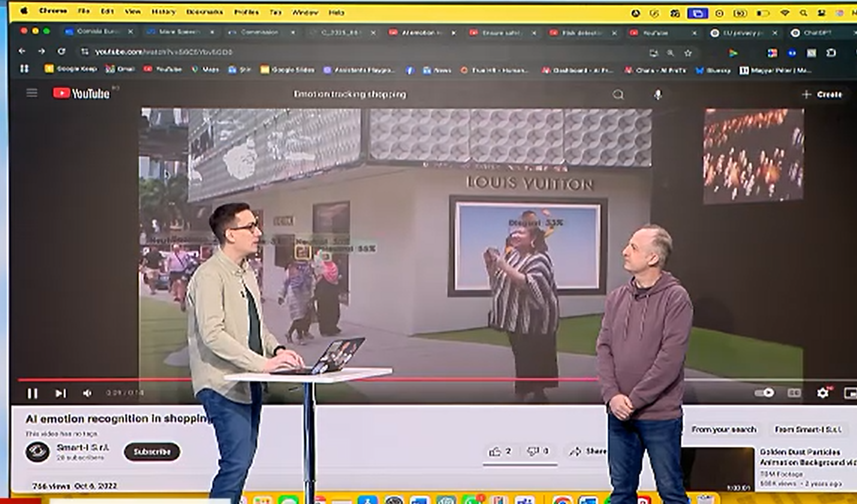Click the YouTube search magnifier icon

coord(618,95)
